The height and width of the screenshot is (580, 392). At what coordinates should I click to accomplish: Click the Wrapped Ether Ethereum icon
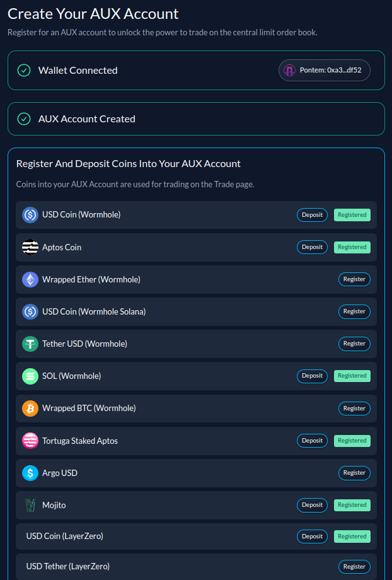30,279
